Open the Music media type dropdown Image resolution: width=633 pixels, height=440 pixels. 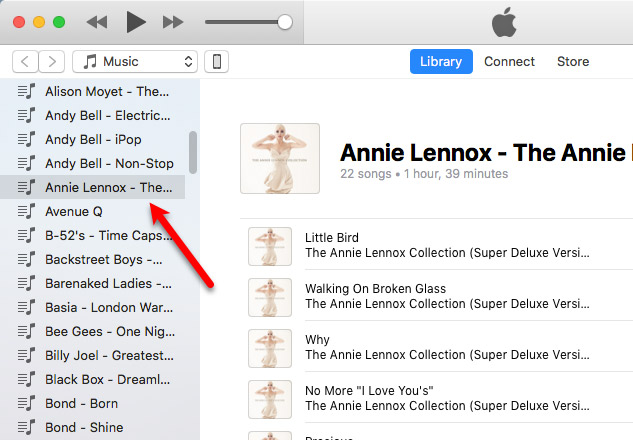(x=135, y=62)
